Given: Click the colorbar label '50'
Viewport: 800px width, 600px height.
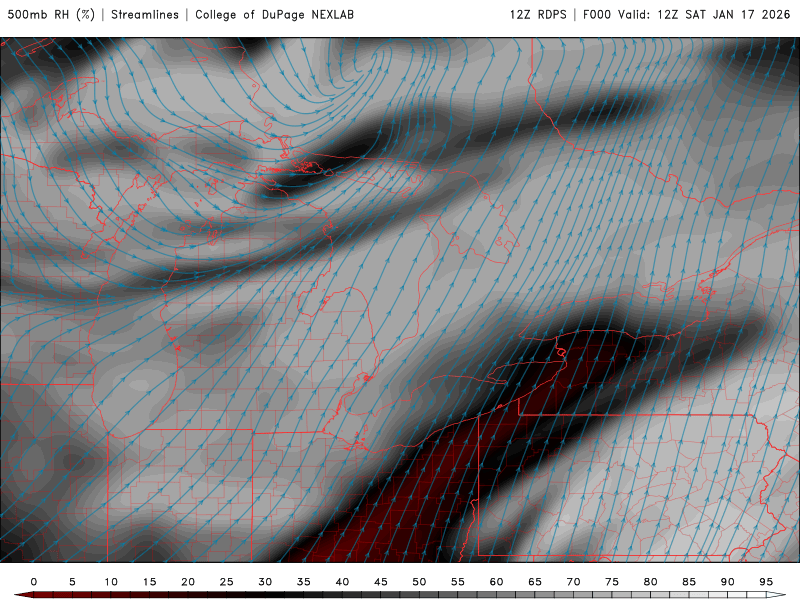Looking at the screenshot, I should 419,582.
